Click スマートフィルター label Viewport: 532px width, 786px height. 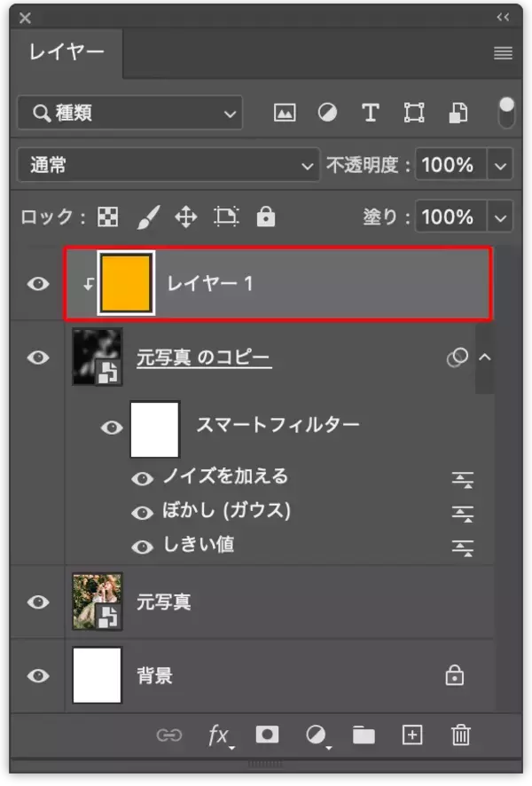(278, 425)
